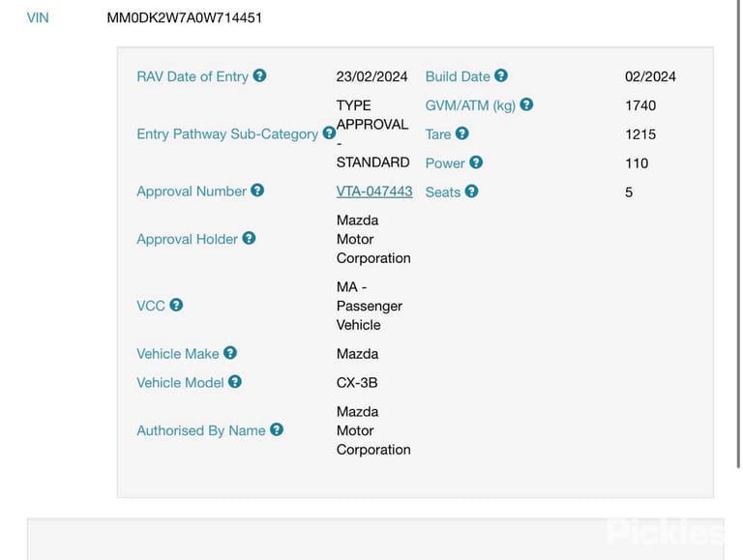Open the VCC help icon
Viewport: 743px width, 560px height.
point(176,305)
